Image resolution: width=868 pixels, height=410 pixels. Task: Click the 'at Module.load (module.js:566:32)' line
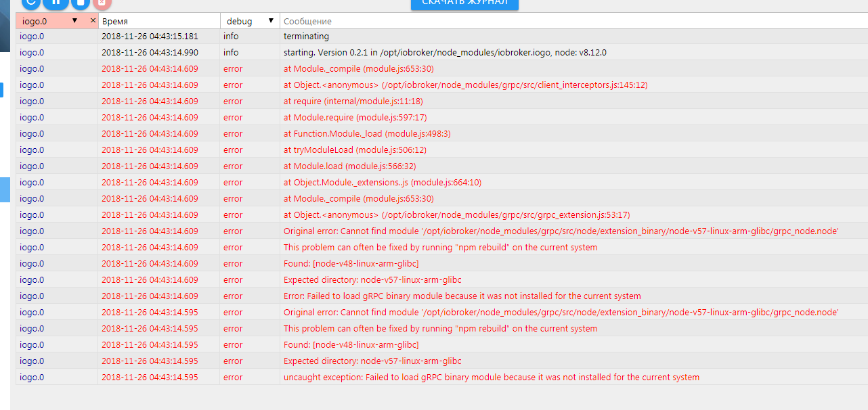coord(349,166)
